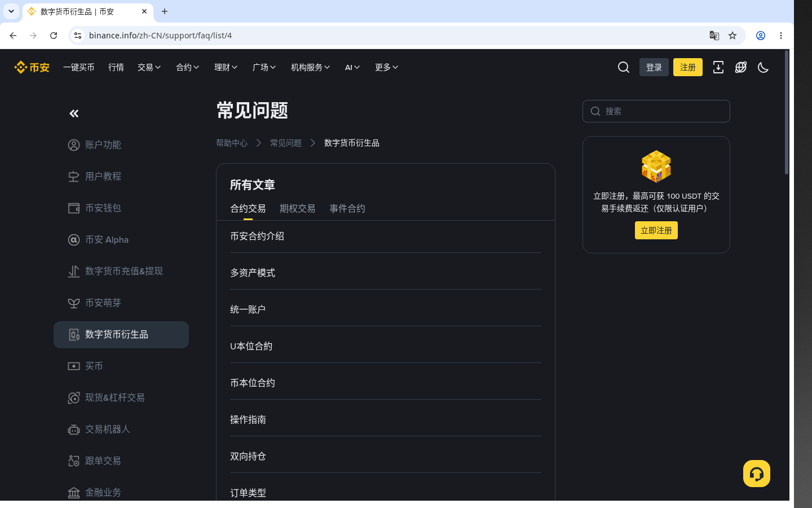Open the header search magnifier icon
Image resolution: width=812 pixels, height=508 pixels.
624,68
